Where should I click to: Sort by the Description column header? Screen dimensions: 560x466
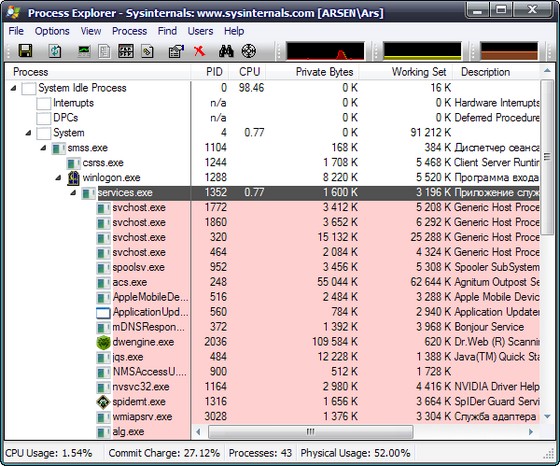(496, 72)
